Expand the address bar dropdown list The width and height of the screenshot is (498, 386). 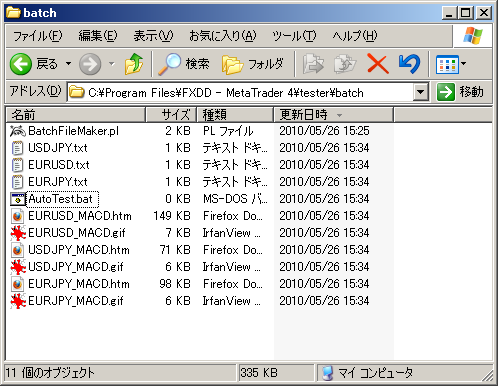(421, 92)
